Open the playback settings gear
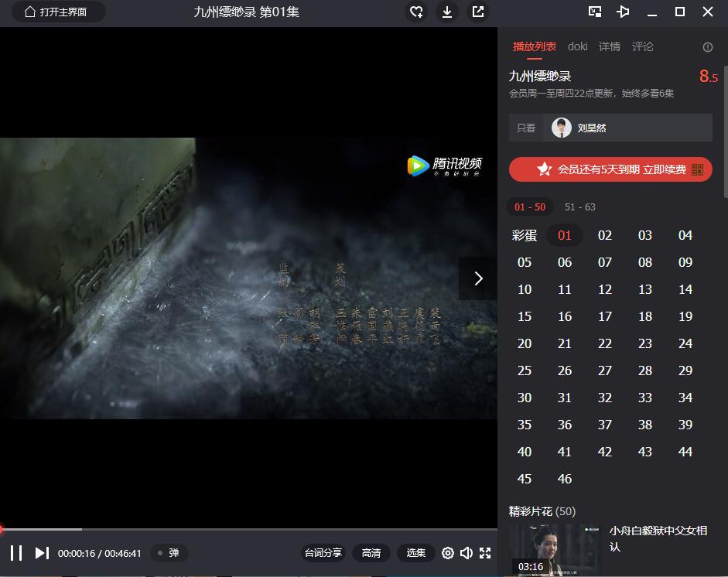Screen dimensions: 728x577 click(447, 553)
